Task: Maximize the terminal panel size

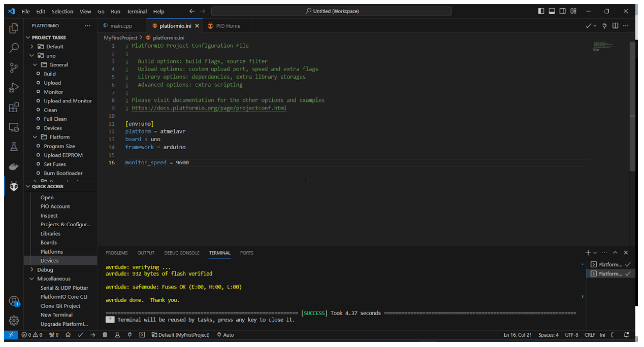Action: click(x=615, y=253)
